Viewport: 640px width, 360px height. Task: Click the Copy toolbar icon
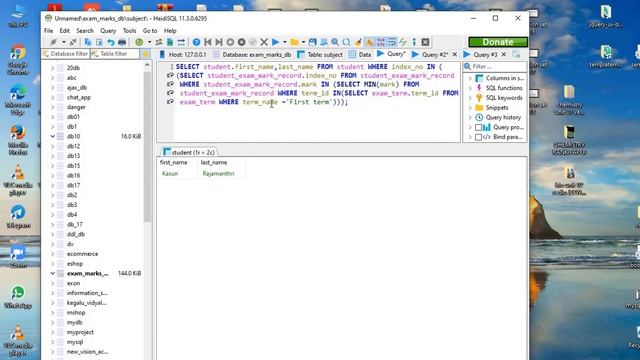click(x=88, y=42)
